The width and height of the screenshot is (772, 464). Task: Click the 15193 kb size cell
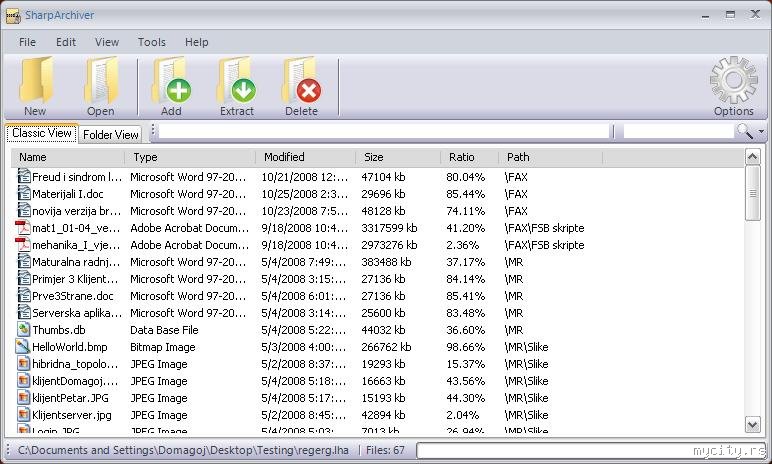383,398
